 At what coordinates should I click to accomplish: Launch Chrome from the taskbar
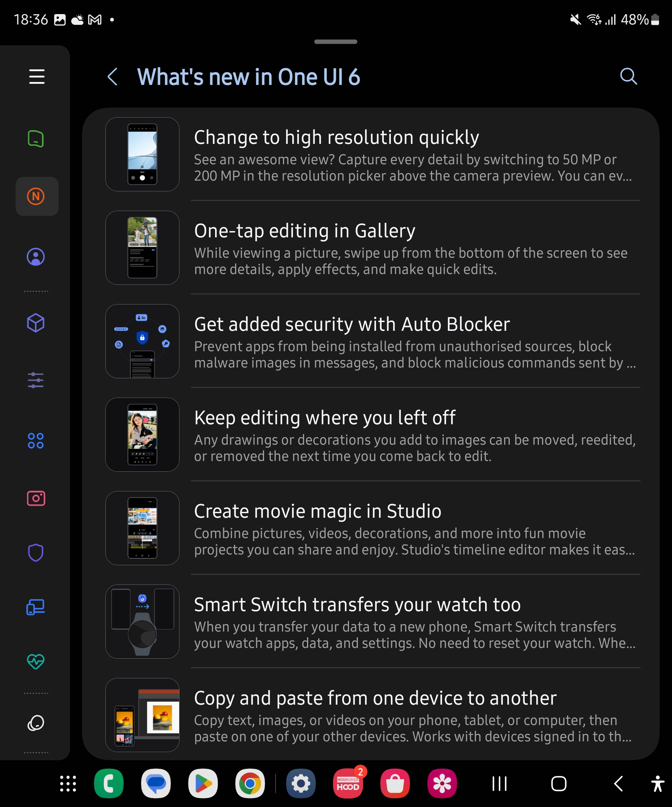pos(250,784)
